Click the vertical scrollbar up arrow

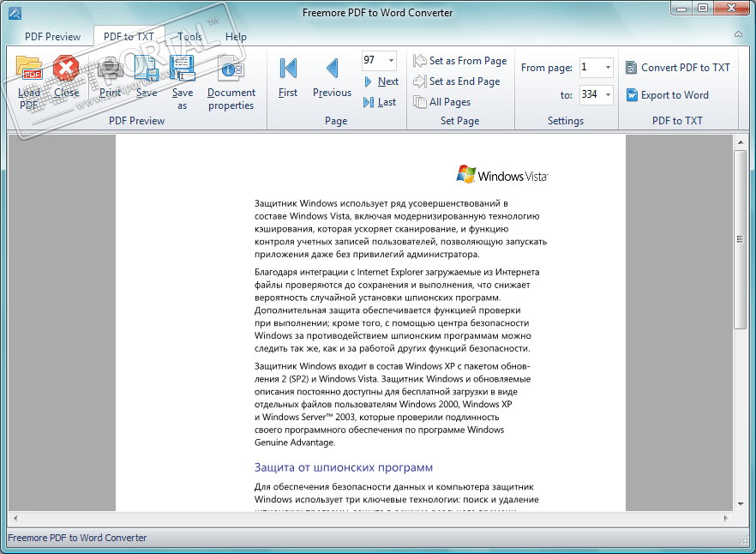coord(740,142)
